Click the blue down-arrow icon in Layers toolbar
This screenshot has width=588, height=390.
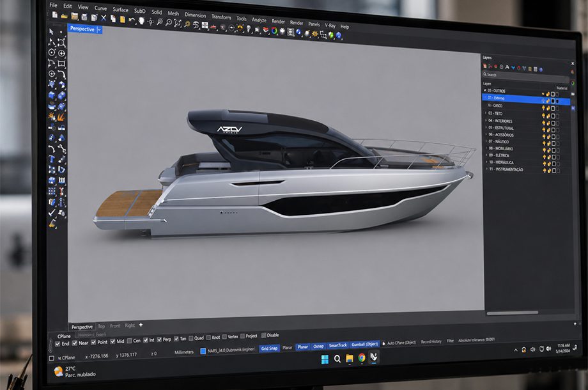point(513,68)
